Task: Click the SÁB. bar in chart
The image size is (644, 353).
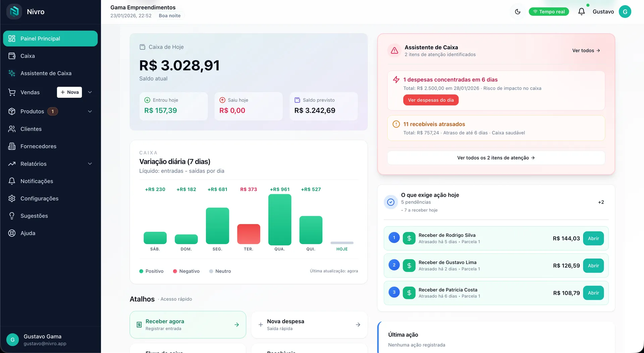Action: tap(155, 238)
